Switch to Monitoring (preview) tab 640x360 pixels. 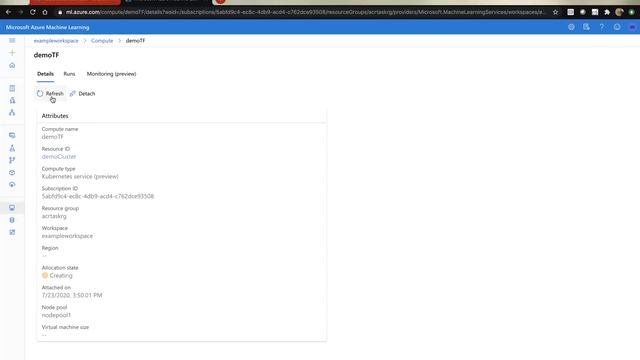[x=111, y=74]
